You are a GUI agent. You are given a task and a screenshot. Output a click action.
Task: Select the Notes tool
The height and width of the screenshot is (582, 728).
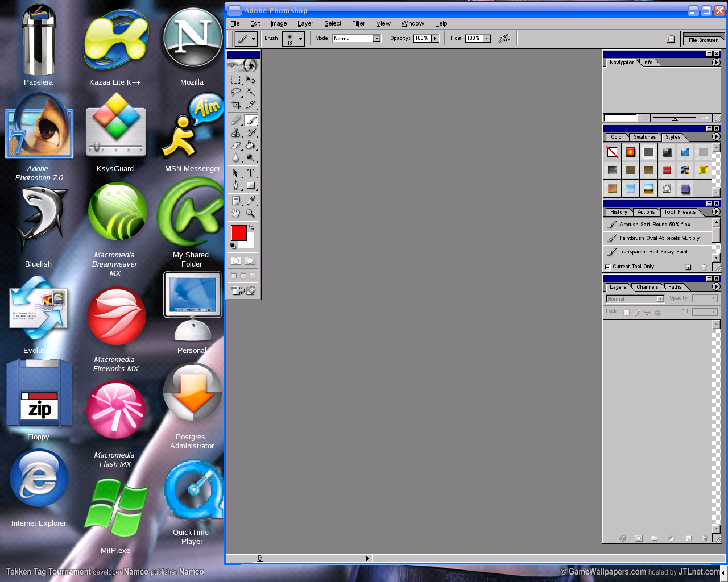click(x=236, y=201)
